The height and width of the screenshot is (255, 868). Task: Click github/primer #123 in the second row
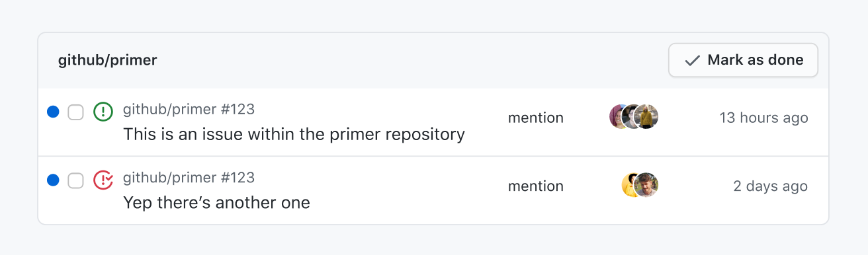tap(189, 177)
